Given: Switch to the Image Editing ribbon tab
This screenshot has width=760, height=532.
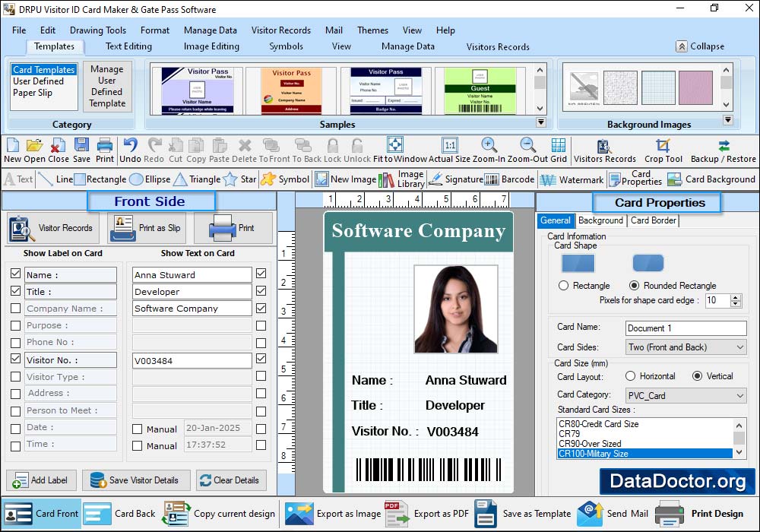Looking at the screenshot, I should 211,46.
